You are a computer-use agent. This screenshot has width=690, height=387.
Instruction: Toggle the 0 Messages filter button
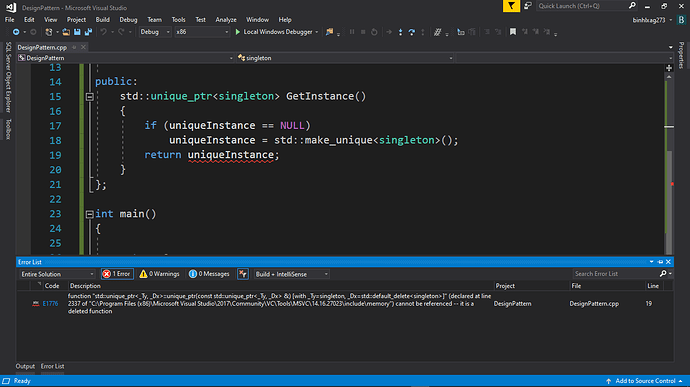[x=209, y=274]
